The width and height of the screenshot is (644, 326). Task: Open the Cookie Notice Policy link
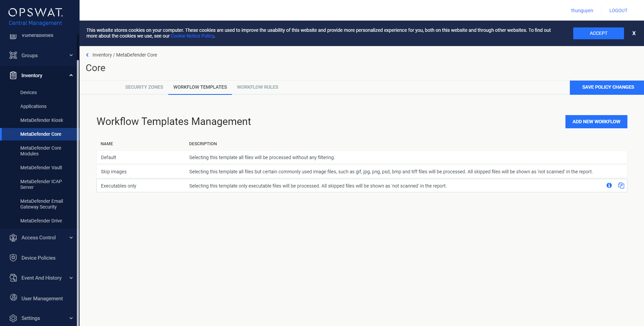(192, 36)
